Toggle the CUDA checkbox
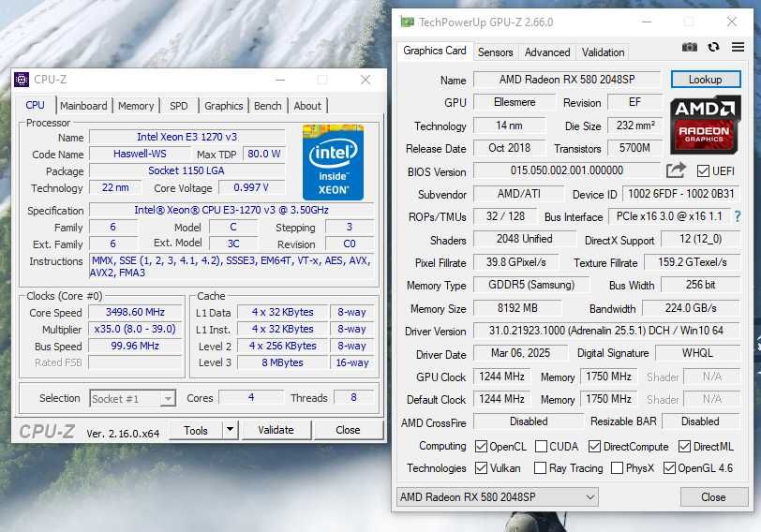Screen dimensions: 761x532 (x=541, y=446)
